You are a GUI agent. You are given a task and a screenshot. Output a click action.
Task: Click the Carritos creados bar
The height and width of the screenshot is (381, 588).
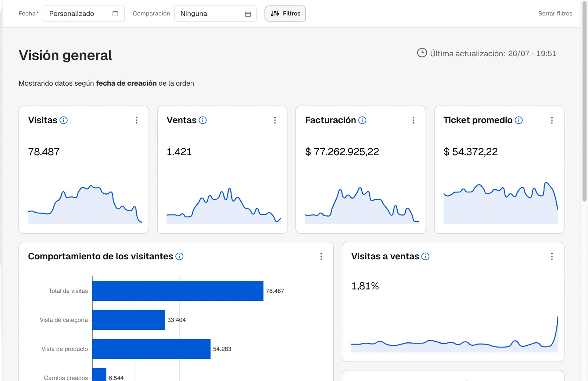pyautogui.click(x=99, y=374)
